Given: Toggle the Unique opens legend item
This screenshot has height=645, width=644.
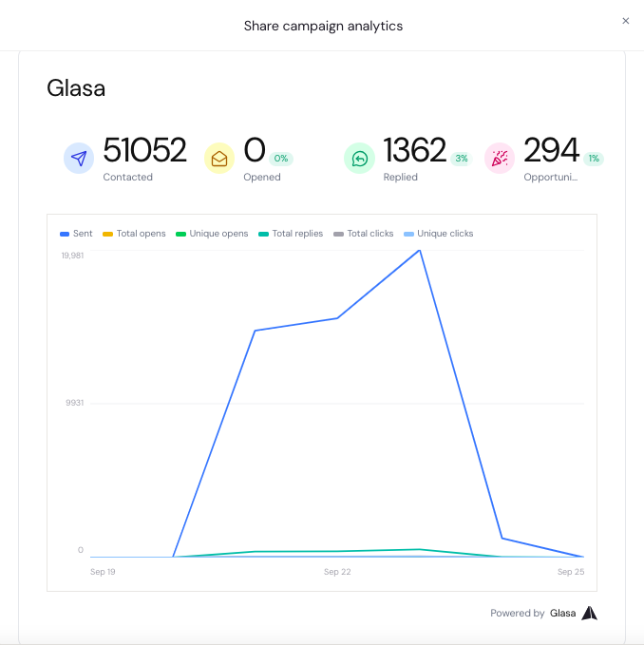Looking at the screenshot, I should pos(212,234).
